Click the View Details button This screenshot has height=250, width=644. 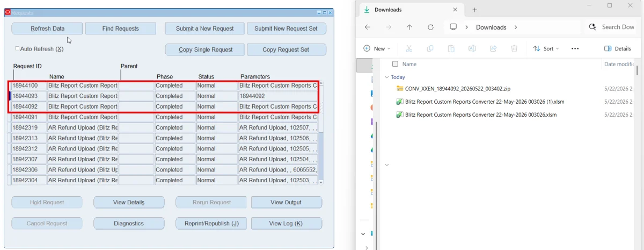129,202
